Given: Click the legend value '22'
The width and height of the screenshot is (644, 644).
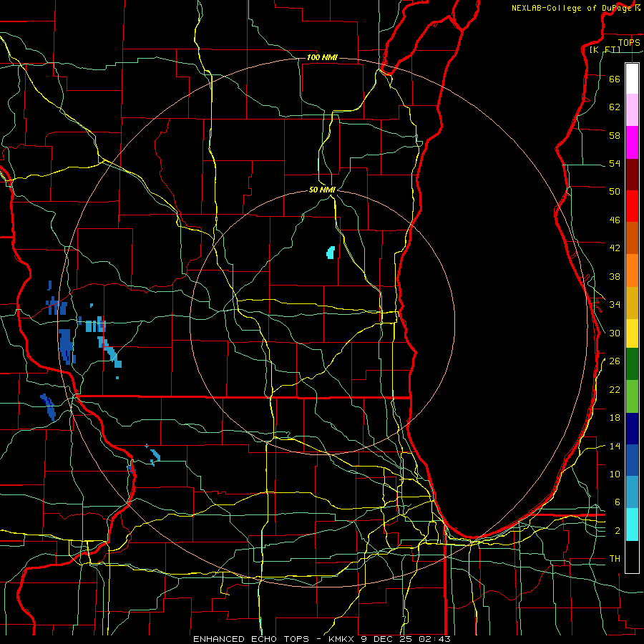Looking at the screenshot, I should (615, 389).
